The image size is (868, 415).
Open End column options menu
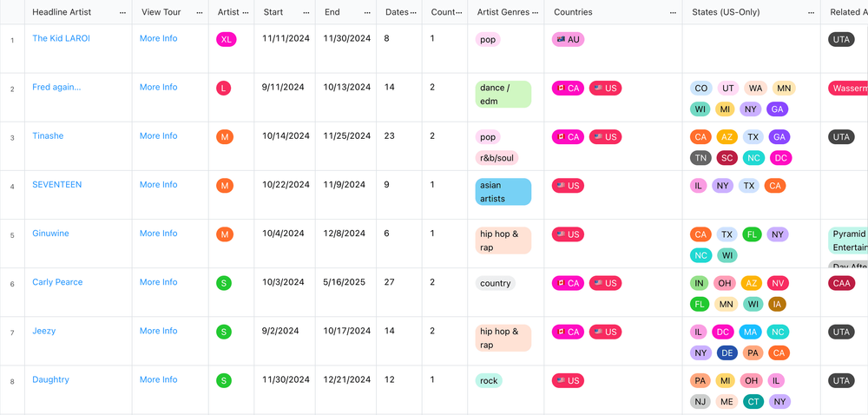point(367,12)
